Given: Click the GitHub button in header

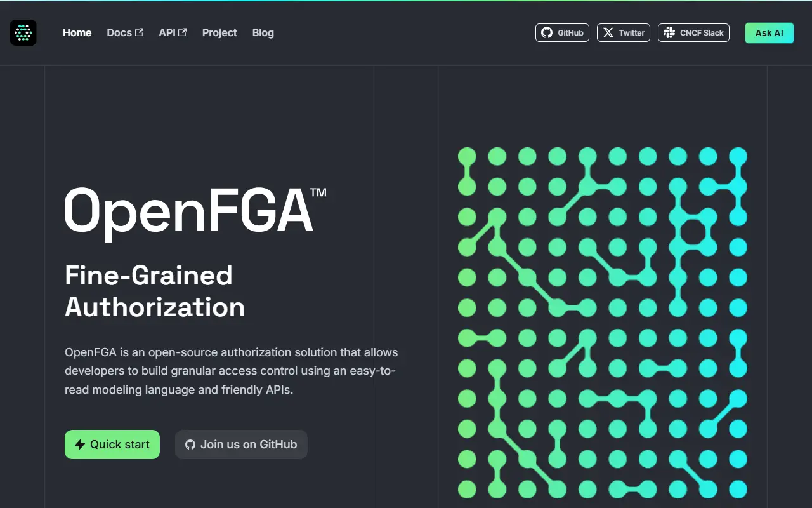Looking at the screenshot, I should pyautogui.click(x=562, y=32).
